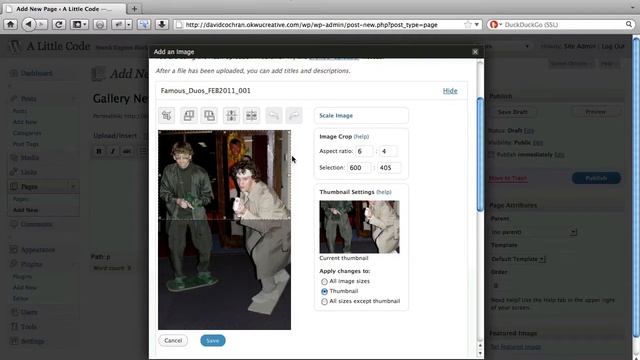
Task: Open Appearance in admin sidebar
Action: point(38,250)
